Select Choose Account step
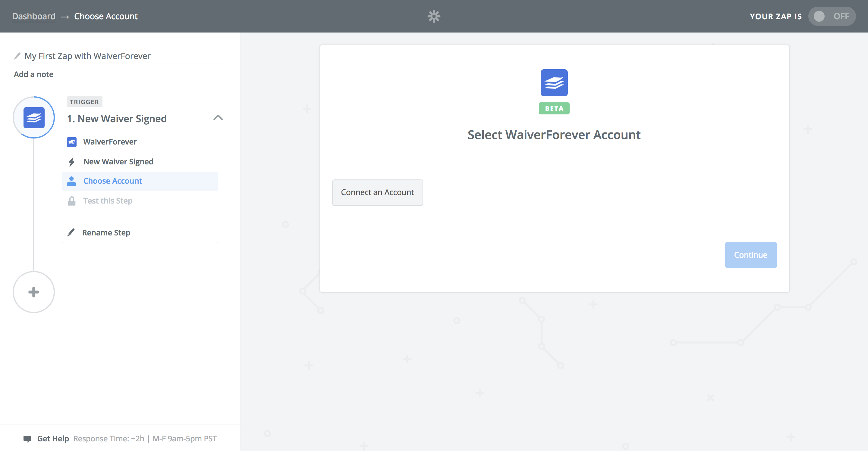Screen dimensions: 868x451 pyautogui.click(x=140, y=181)
